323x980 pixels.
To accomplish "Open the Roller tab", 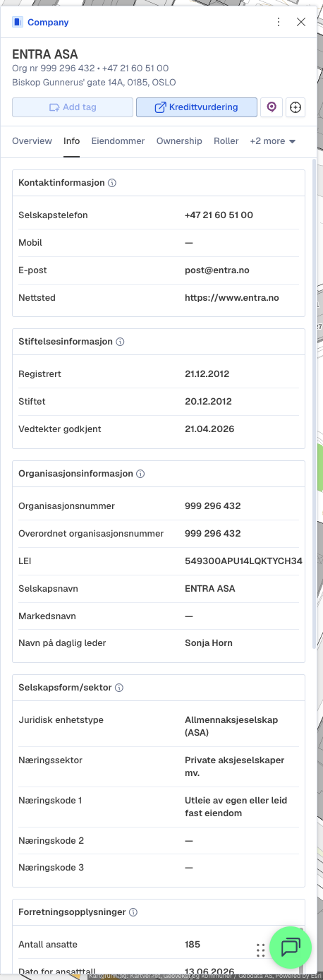I will pos(226,141).
